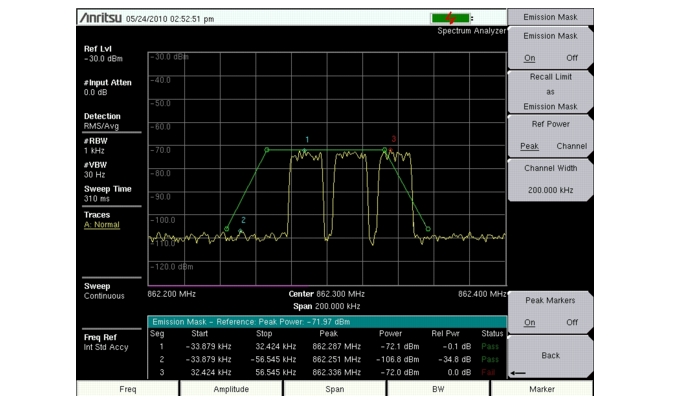Click segment 1 power -72.1 dBm
Screen dimensions: 688x406
click(399, 346)
